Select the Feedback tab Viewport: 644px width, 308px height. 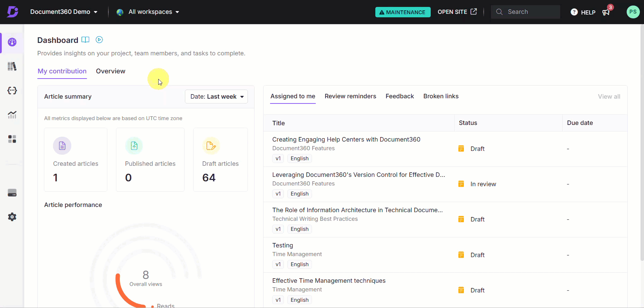[x=400, y=96]
